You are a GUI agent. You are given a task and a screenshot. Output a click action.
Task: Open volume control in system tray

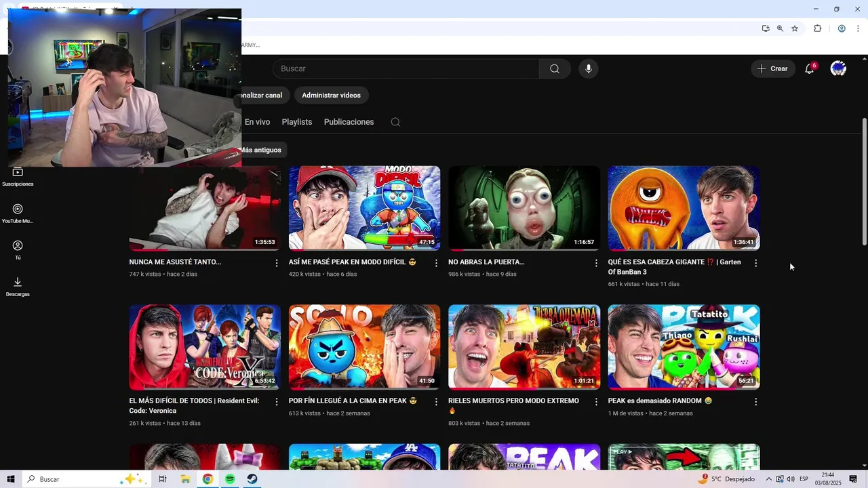[x=791, y=479]
